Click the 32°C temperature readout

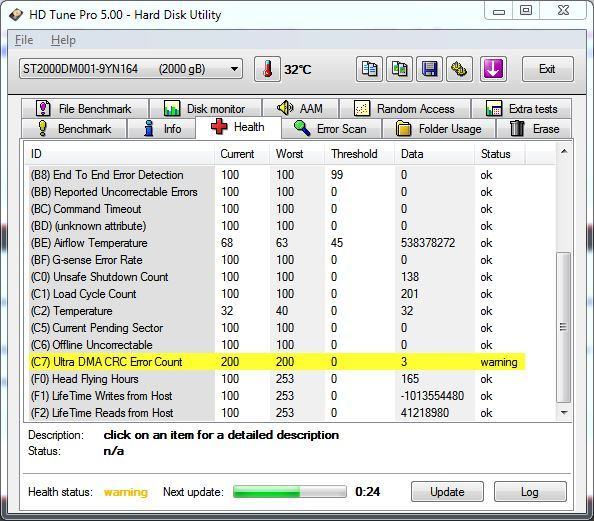pyautogui.click(x=298, y=70)
